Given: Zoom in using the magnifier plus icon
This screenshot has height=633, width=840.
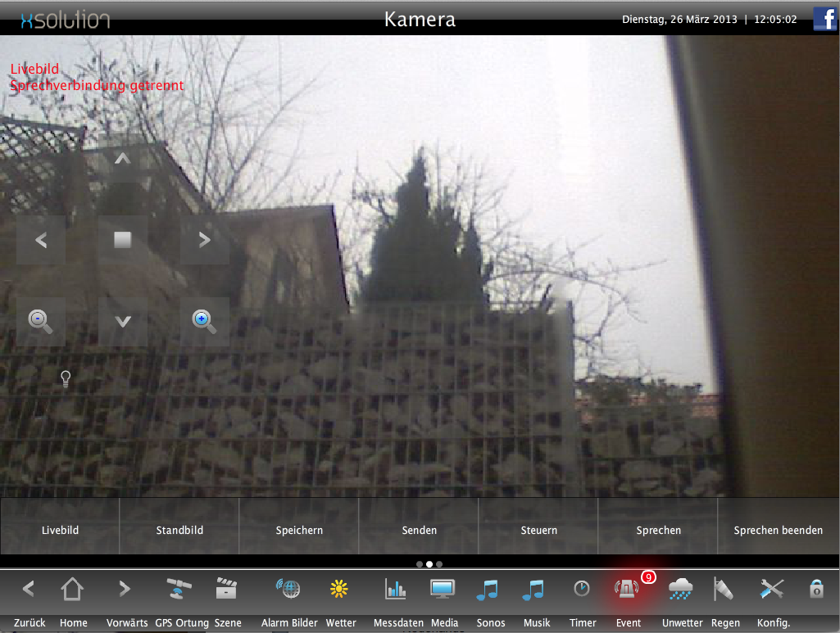Looking at the screenshot, I should point(204,321).
